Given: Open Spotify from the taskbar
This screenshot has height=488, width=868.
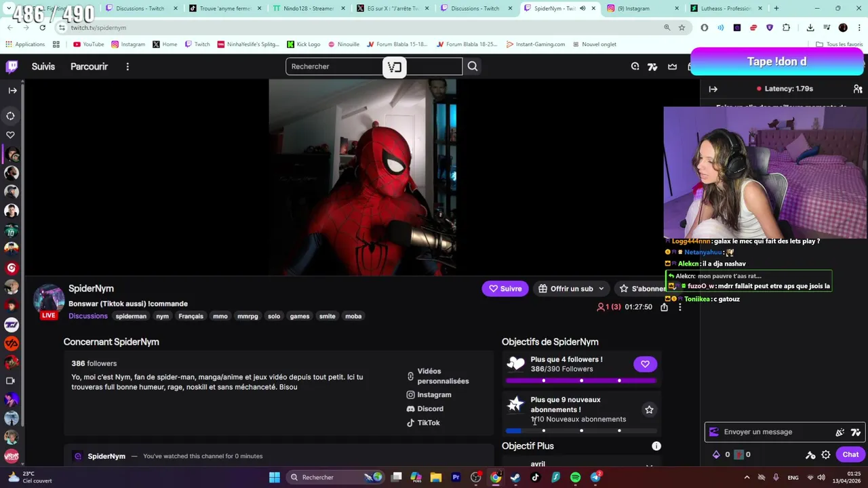Looking at the screenshot, I should point(575,477).
